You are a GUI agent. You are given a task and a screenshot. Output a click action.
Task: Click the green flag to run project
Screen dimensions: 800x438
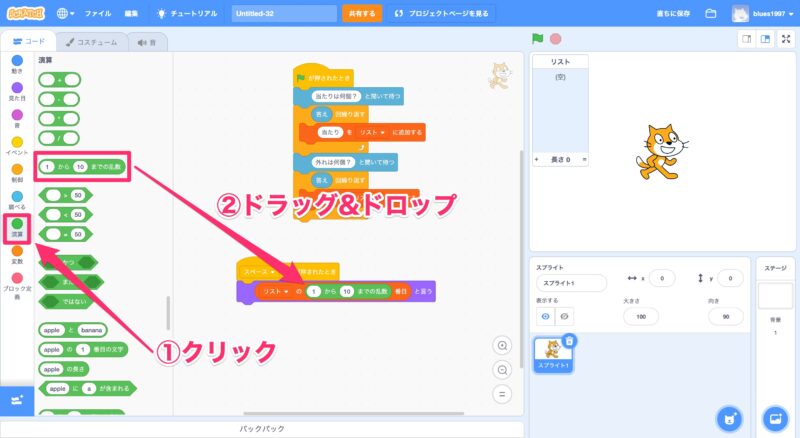point(537,39)
